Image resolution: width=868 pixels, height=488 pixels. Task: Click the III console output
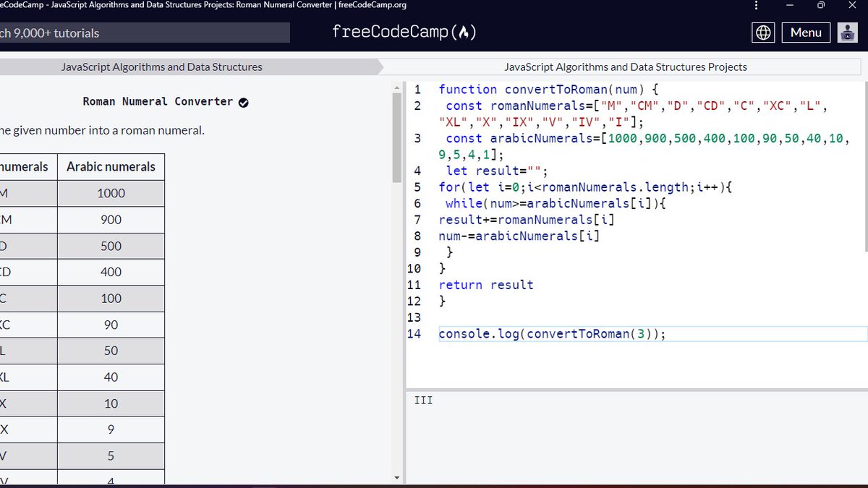pos(424,400)
